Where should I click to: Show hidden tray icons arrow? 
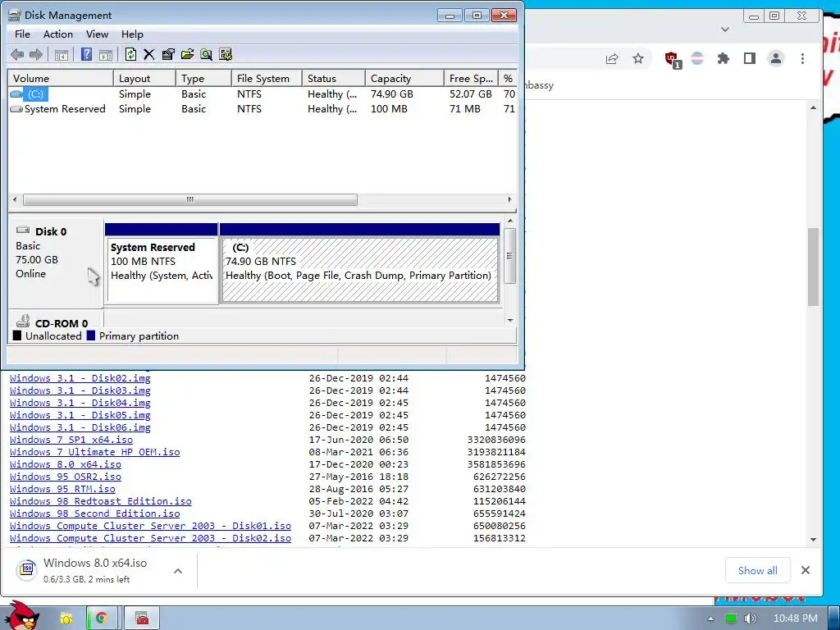[710, 619]
